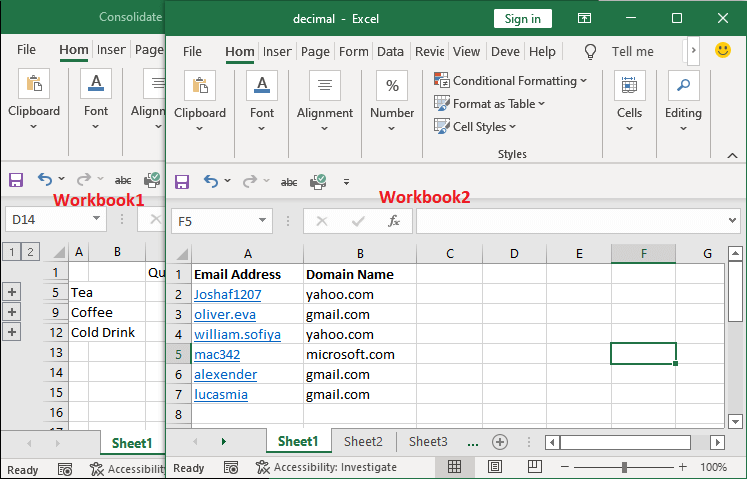Switch to Normal view in Workbook2
Viewport: 747px width, 479px height.
(x=454, y=467)
